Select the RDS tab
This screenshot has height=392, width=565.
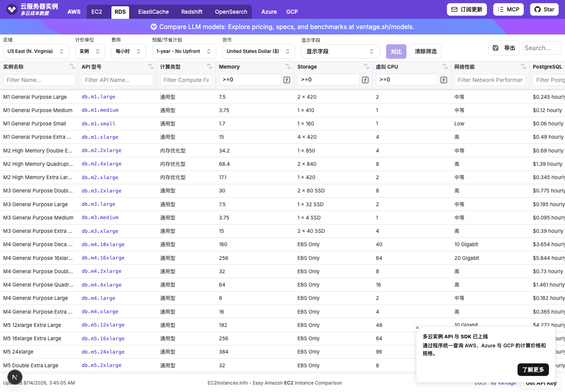coord(120,12)
